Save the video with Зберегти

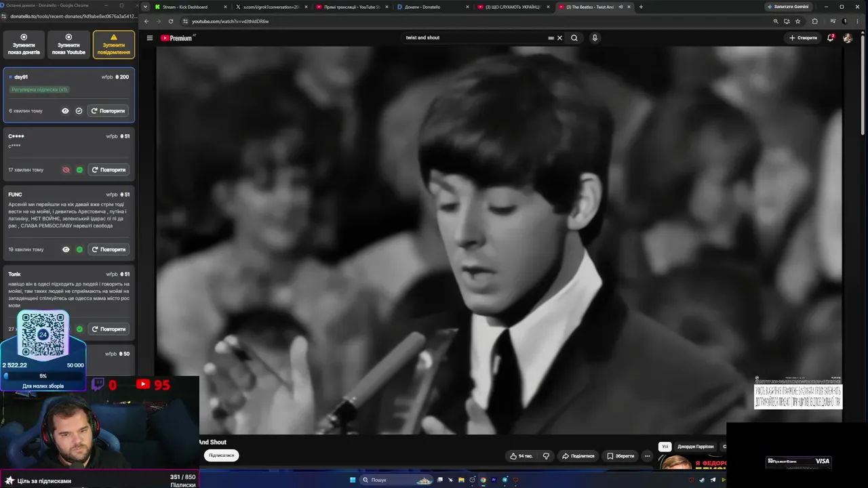click(x=621, y=456)
